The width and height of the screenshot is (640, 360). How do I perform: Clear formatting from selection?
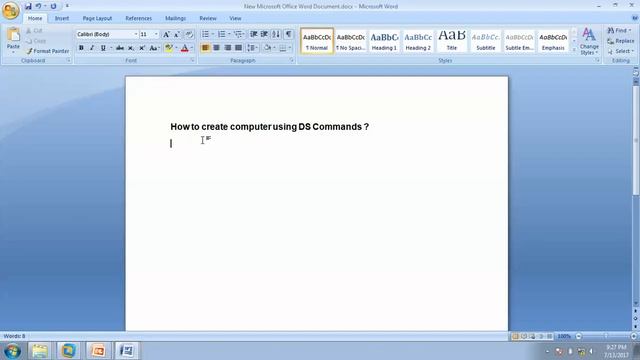tap(189, 35)
